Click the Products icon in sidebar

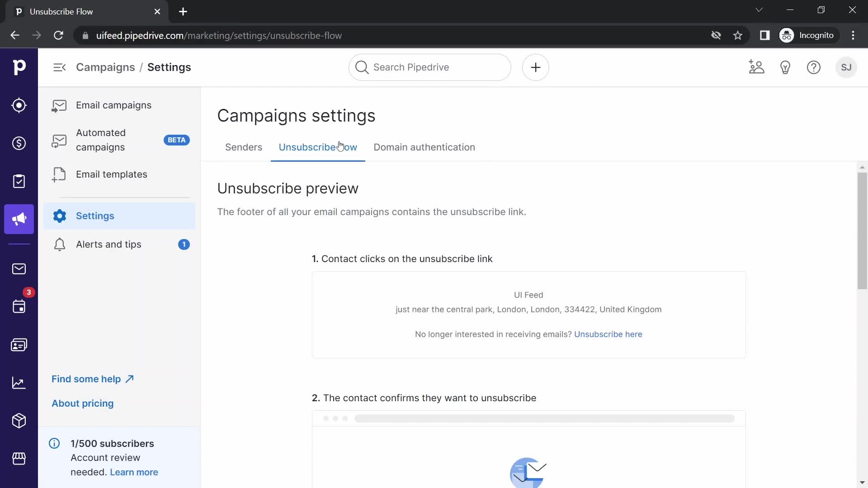click(19, 420)
